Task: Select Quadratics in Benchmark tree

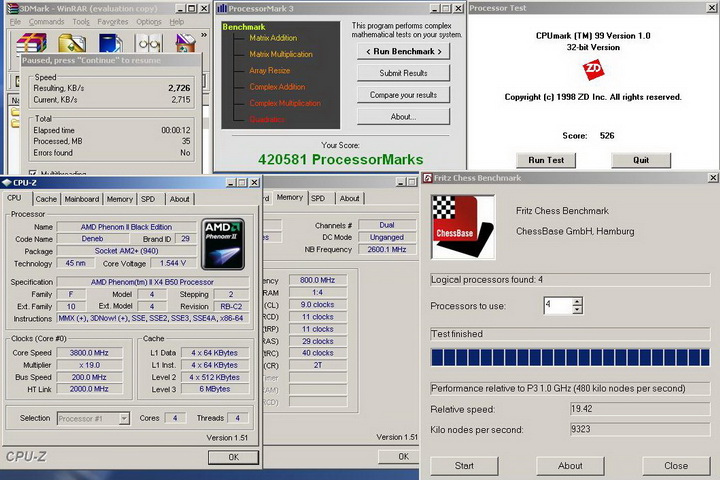Action: click(x=267, y=119)
